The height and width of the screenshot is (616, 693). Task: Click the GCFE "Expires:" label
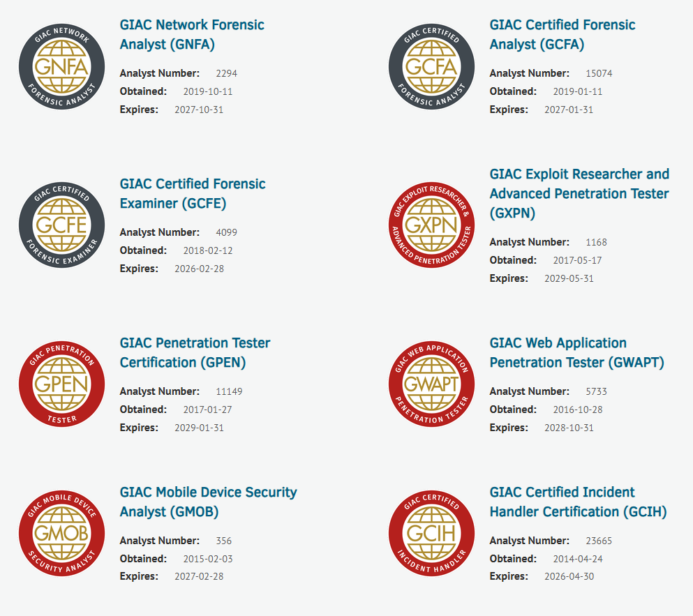(139, 269)
